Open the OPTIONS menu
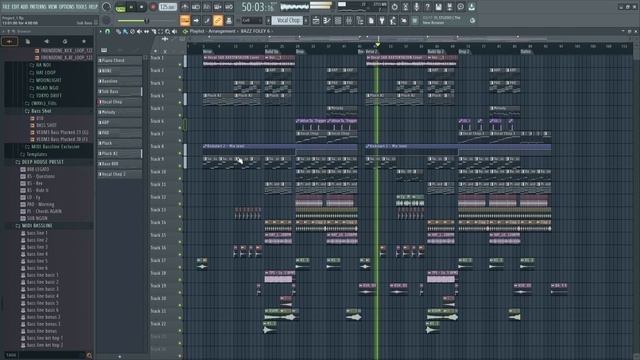The width and height of the screenshot is (640, 360). click(67, 7)
